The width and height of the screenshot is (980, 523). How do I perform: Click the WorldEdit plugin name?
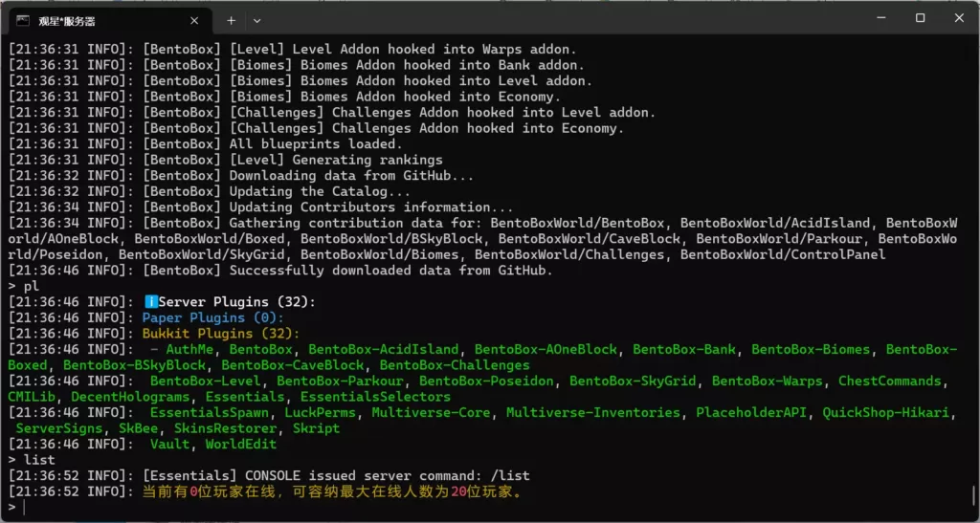(x=240, y=444)
